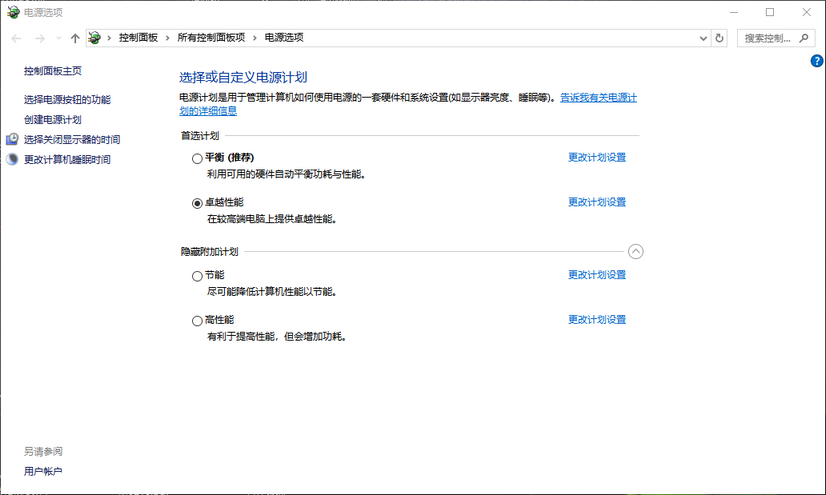The width and height of the screenshot is (826, 495).
Task: Click the Refresh button in address bar
Action: click(x=719, y=38)
